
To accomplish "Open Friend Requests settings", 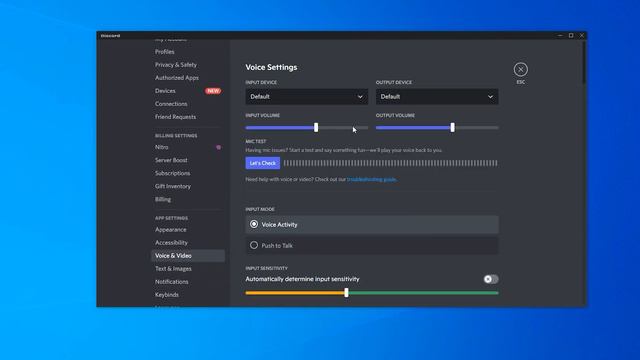I will pos(175,117).
